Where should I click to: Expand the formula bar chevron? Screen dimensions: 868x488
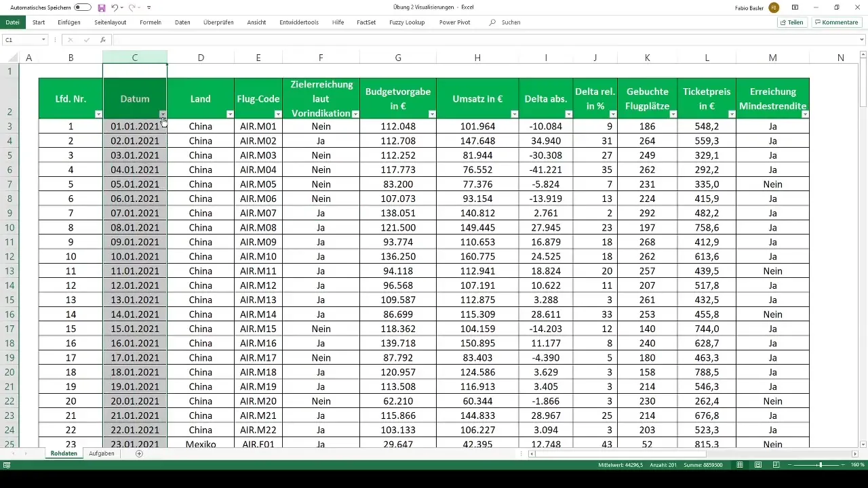[x=862, y=40]
